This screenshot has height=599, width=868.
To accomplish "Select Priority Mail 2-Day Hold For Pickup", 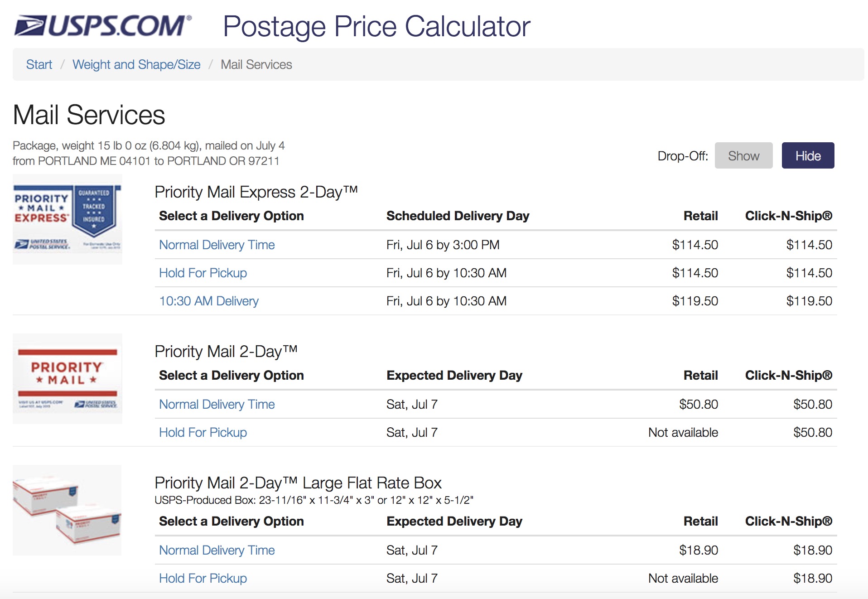I will (203, 432).
